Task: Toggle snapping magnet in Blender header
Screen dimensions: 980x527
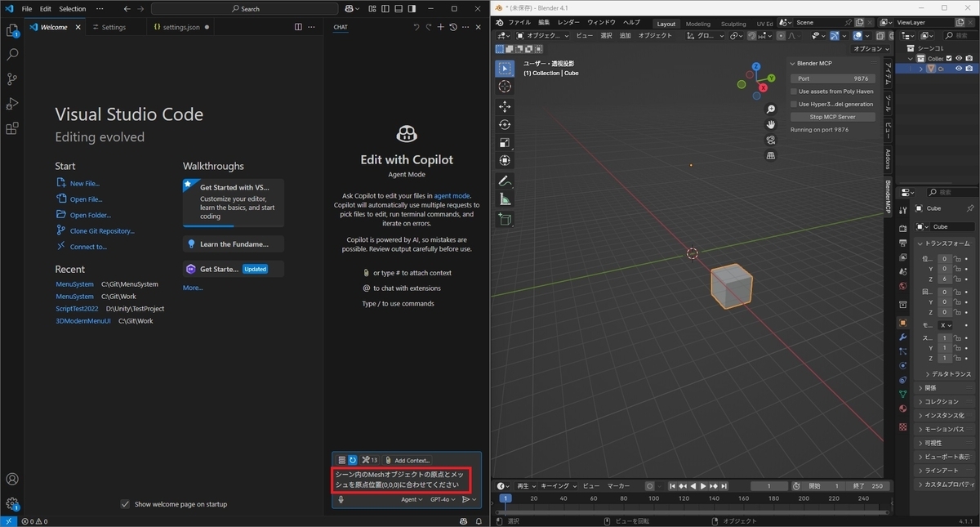Action: [x=752, y=36]
